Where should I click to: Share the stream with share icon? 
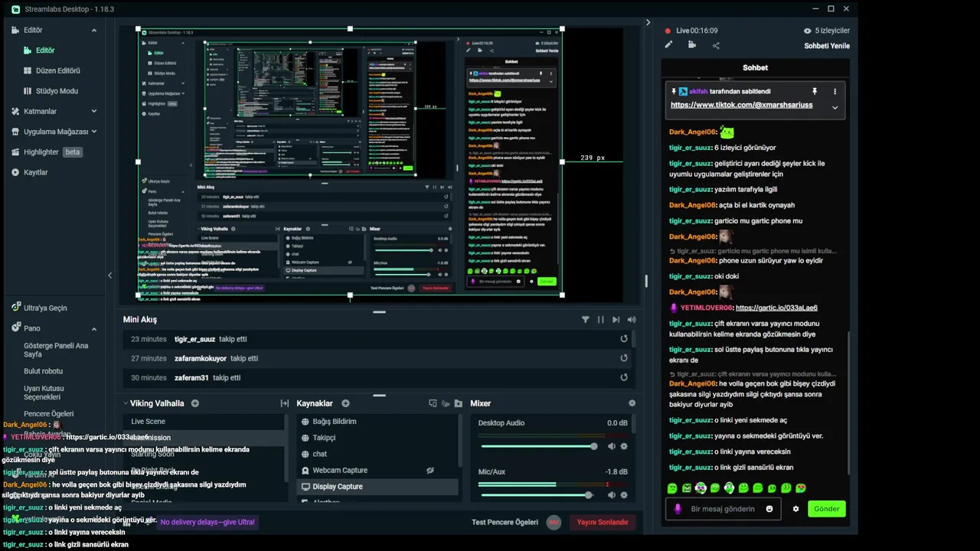[x=716, y=45]
